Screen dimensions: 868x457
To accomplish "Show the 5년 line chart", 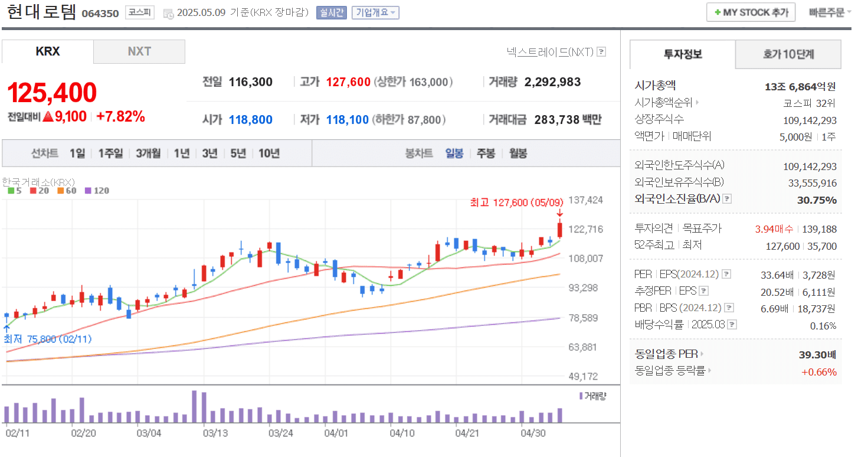I will [238, 154].
